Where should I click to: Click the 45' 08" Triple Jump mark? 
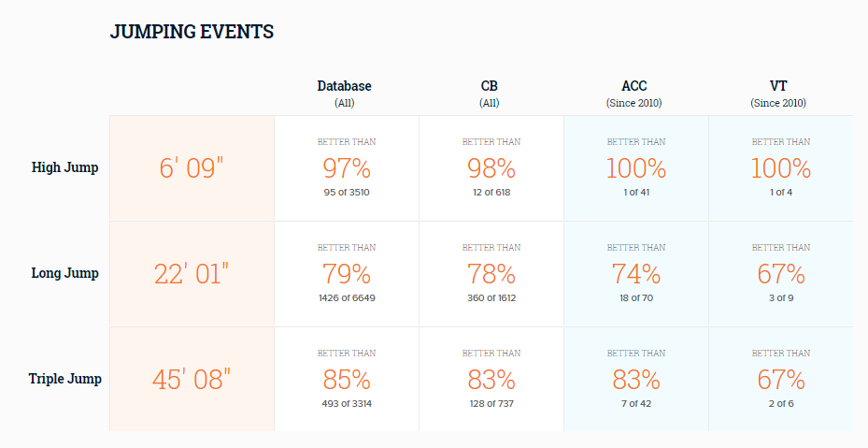pyautogui.click(x=192, y=379)
